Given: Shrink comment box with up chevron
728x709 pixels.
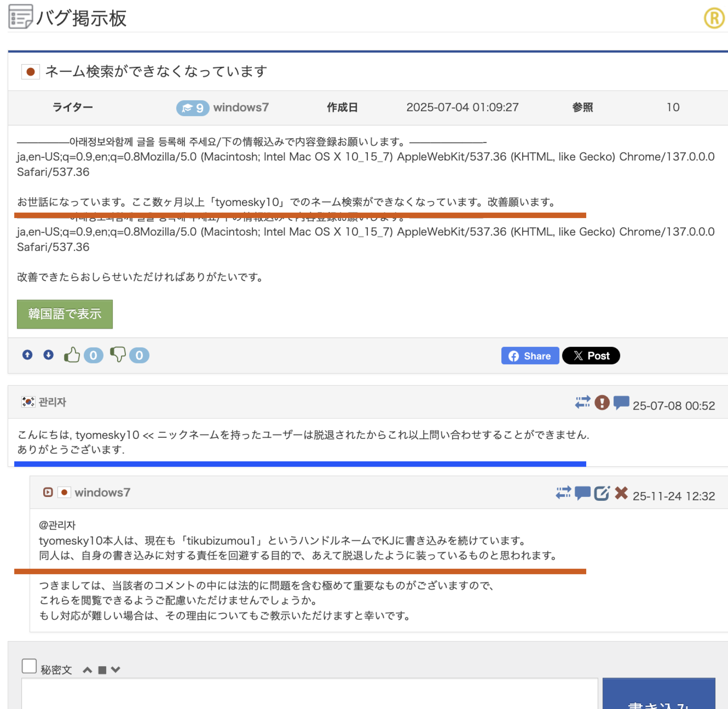Looking at the screenshot, I should (88, 670).
